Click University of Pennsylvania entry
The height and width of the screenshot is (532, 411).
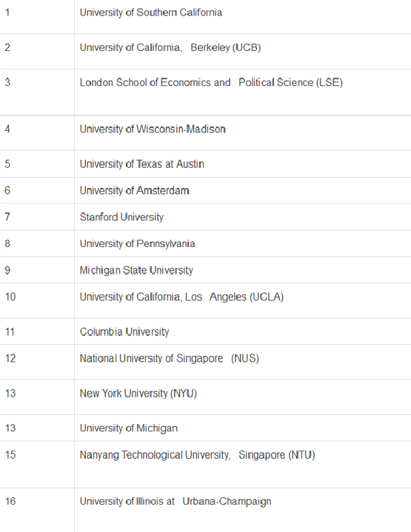tap(137, 243)
